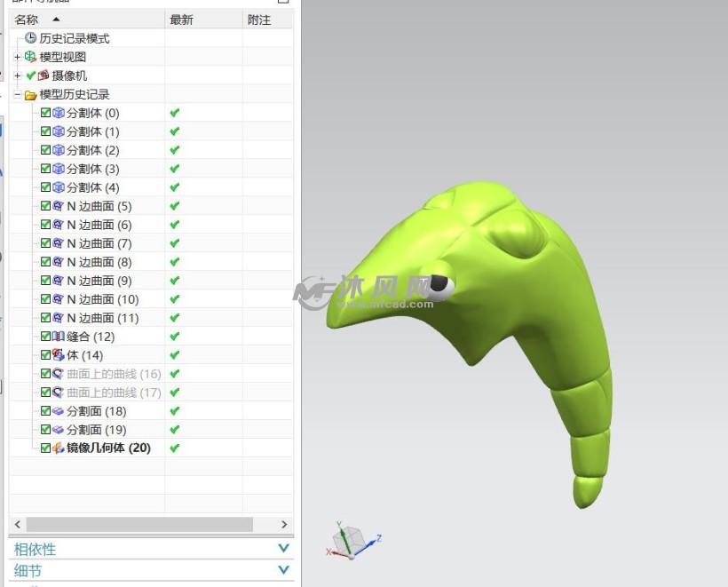
Task: Select the N 边曲面 (6) row text
Action: 99,225
